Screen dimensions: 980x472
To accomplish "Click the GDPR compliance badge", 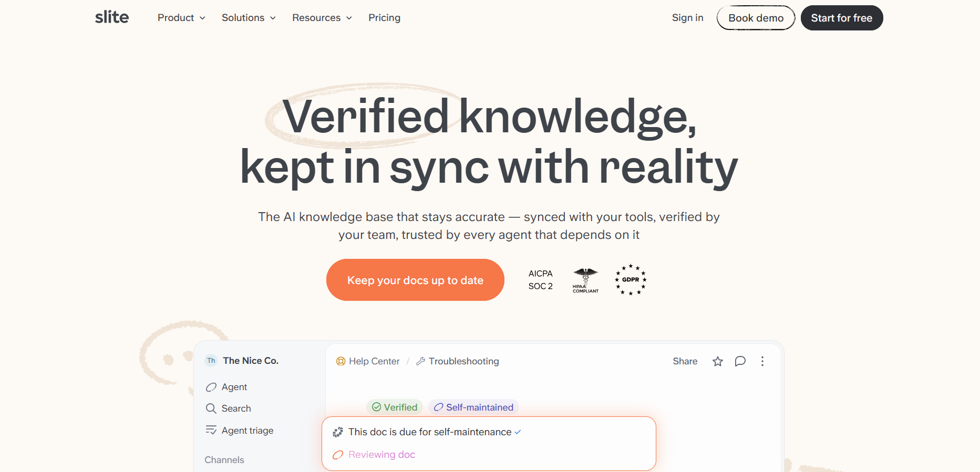I will click(631, 280).
